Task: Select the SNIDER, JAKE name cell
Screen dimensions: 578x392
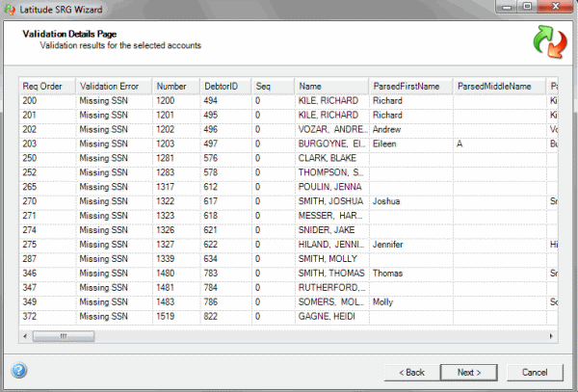Action: (331, 230)
